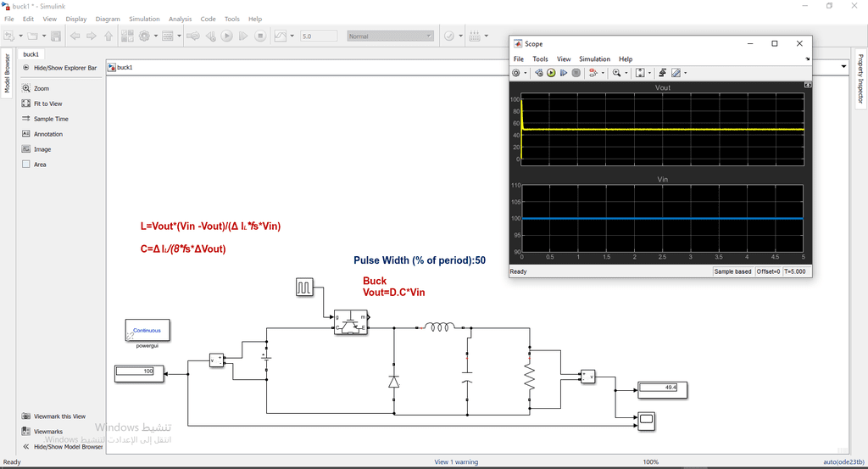Image resolution: width=868 pixels, height=469 pixels.
Task: Open Normal simulation mode dropdown
Action: point(390,36)
